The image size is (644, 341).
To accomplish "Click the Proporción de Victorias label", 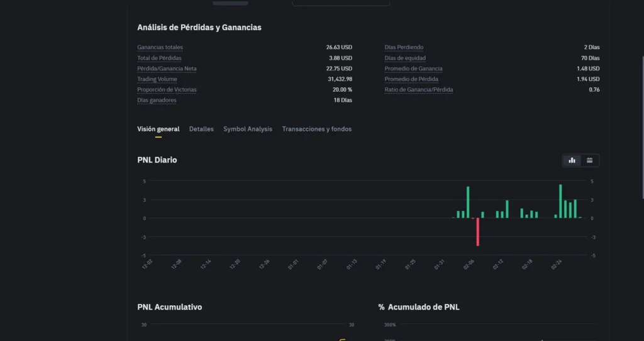I will [x=167, y=90].
